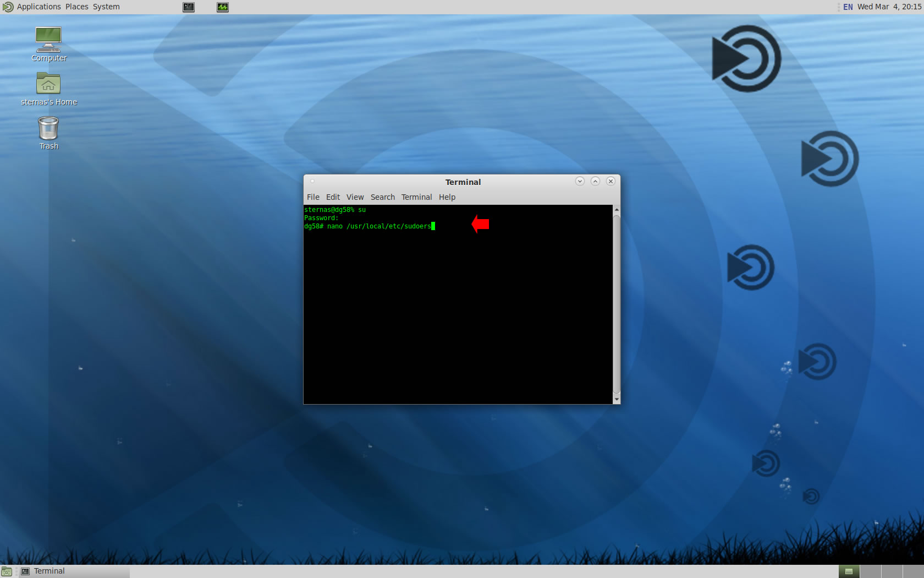924x578 pixels.
Task: Select the Trash desktop icon
Action: 48,133
